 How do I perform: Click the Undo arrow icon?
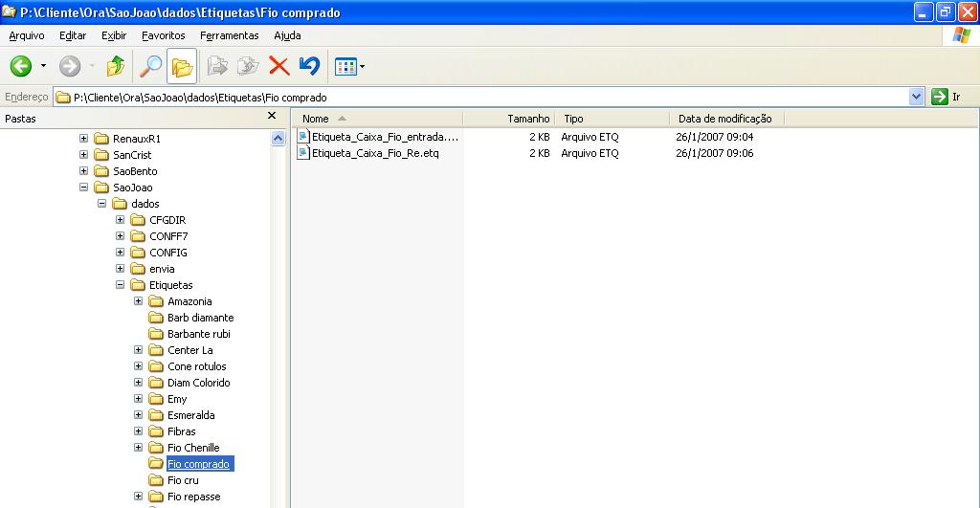[308, 66]
